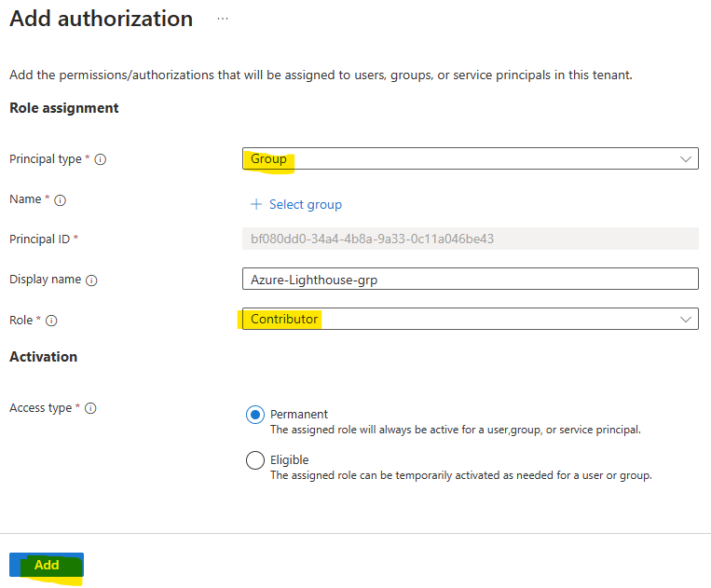Click the Principal type info icon
This screenshot has width=711, height=588.
101,159
